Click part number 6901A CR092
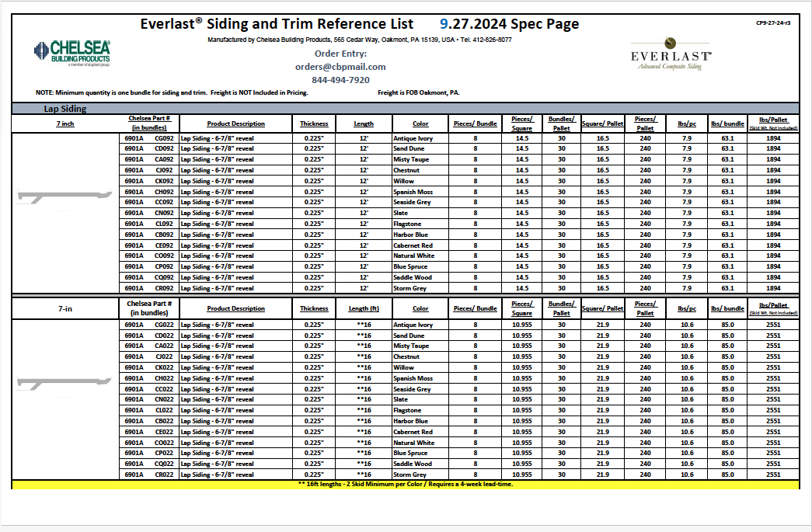 point(149,288)
